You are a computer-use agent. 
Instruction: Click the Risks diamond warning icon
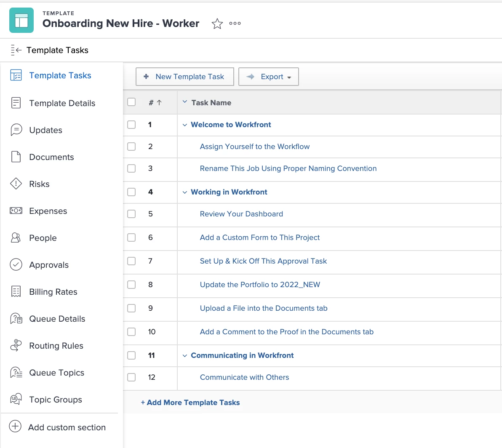point(16,184)
